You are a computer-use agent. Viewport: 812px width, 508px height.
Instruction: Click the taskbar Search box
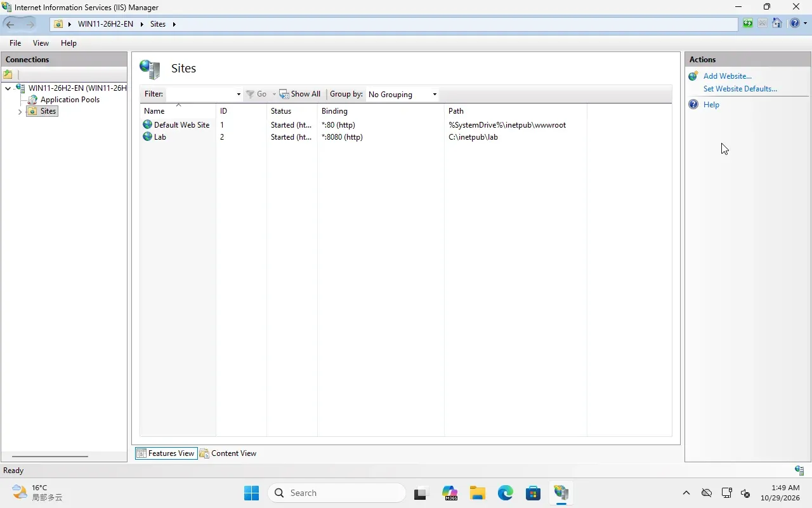[337, 493]
